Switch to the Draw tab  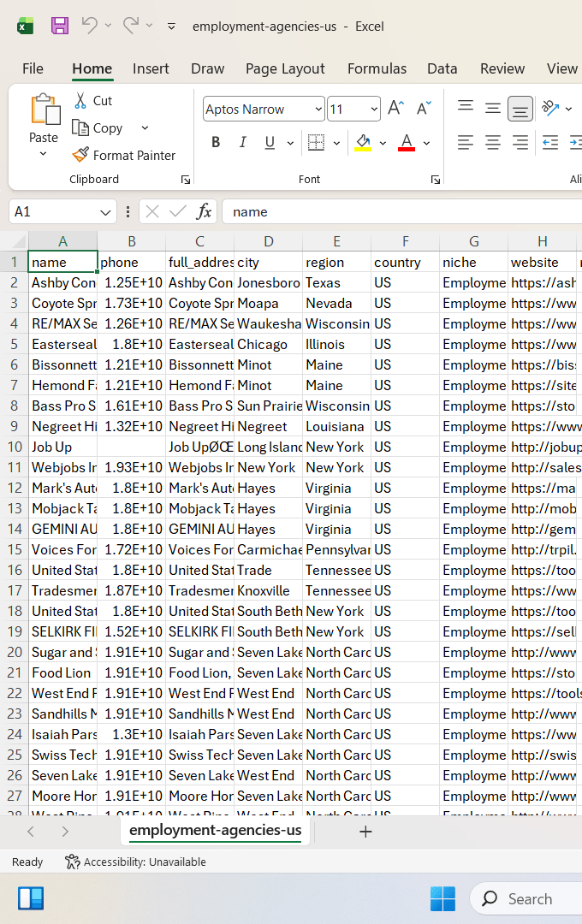pyautogui.click(x=208, y=68)
